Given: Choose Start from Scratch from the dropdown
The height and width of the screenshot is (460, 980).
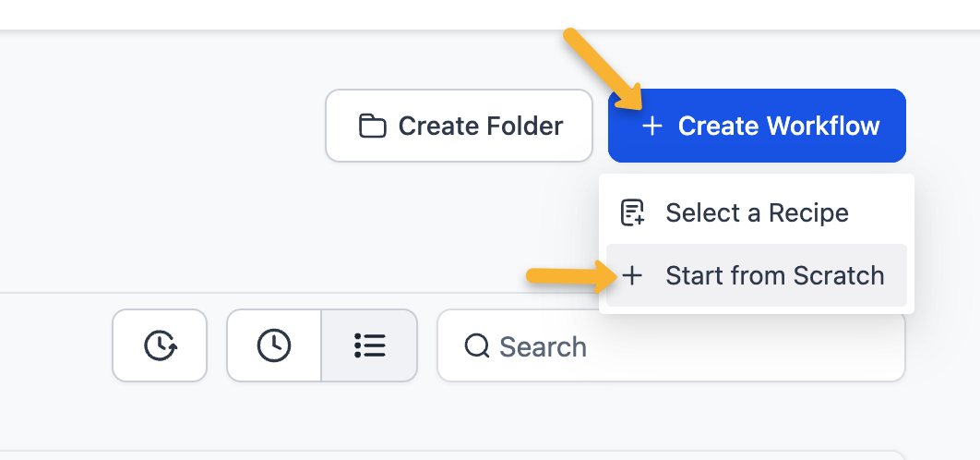Looking at the screenshot, I should [x=757, y=275].
